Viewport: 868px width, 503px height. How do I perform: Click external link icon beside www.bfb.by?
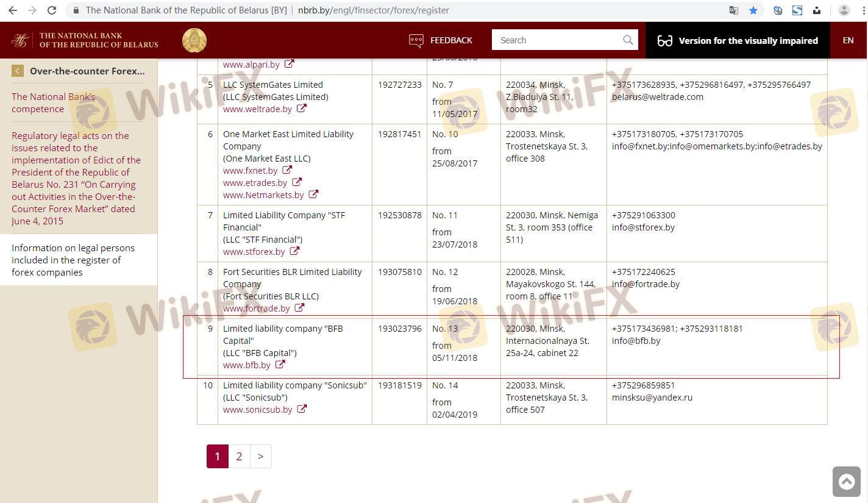(x=280, y=365)
